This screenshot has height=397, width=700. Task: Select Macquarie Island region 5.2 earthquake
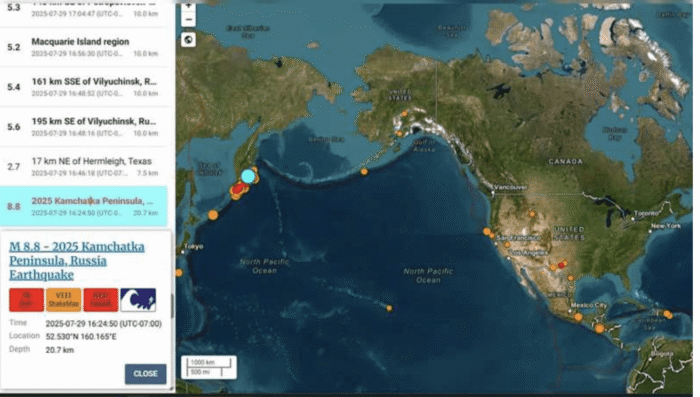tap(84, 47)
